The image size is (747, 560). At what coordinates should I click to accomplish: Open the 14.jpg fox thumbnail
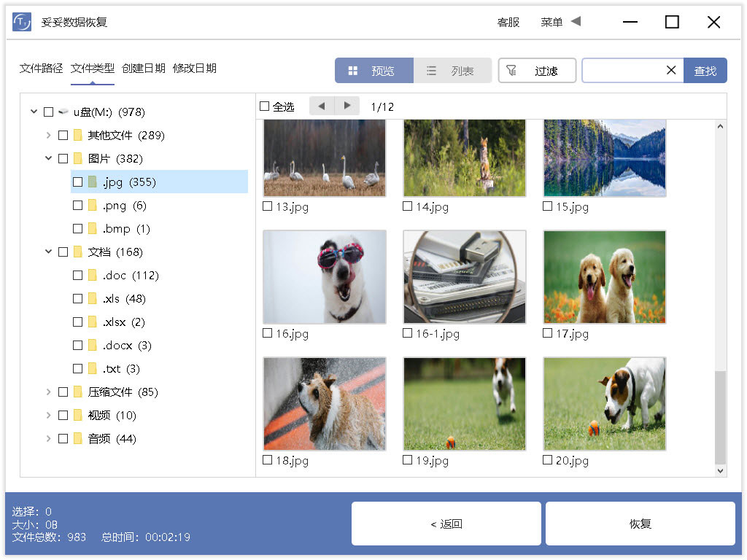tap(465, 158)
